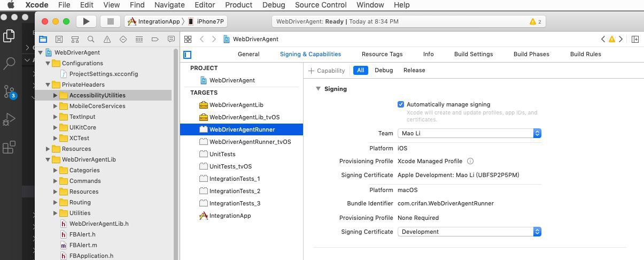Open the Project navigator folder icon
The width and height of the screenshot is (644, 260).
43,39
